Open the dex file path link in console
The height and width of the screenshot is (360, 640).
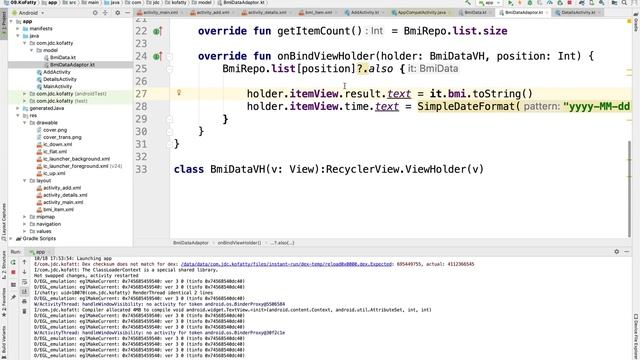pos(286,264)
